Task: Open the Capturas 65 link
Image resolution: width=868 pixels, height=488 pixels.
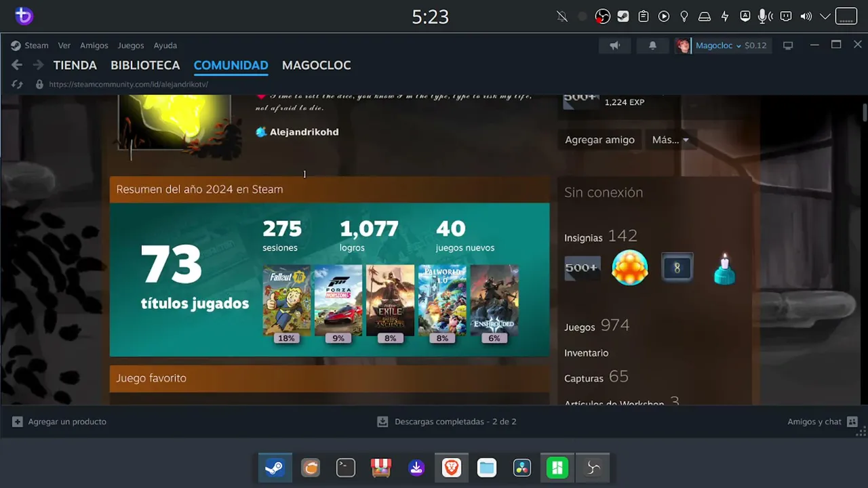Action: (596, 377)
